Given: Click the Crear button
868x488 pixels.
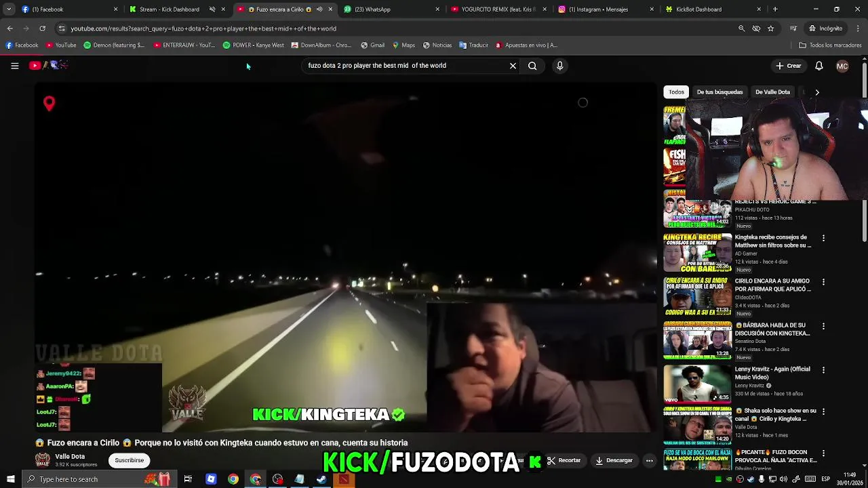Looking at the screenshot, I should coord(789,66).
